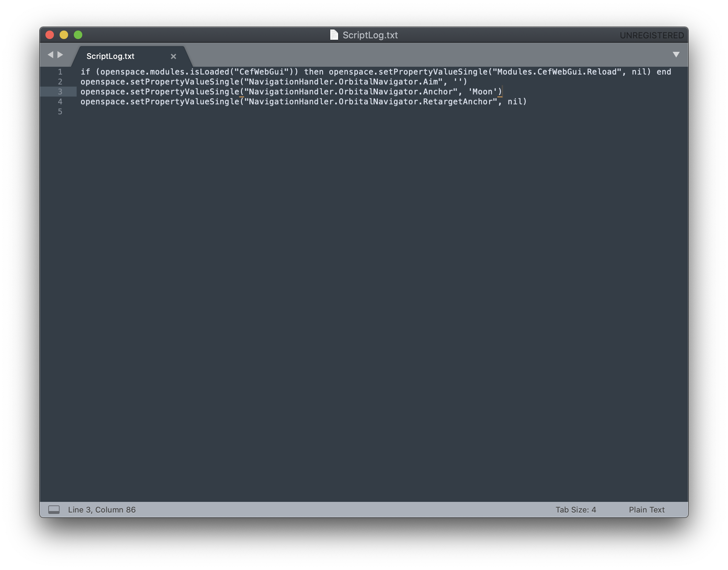Click the 'then' keyword on line 1
The width and height of the screenshot is (728, 570).
coord(314,72)
